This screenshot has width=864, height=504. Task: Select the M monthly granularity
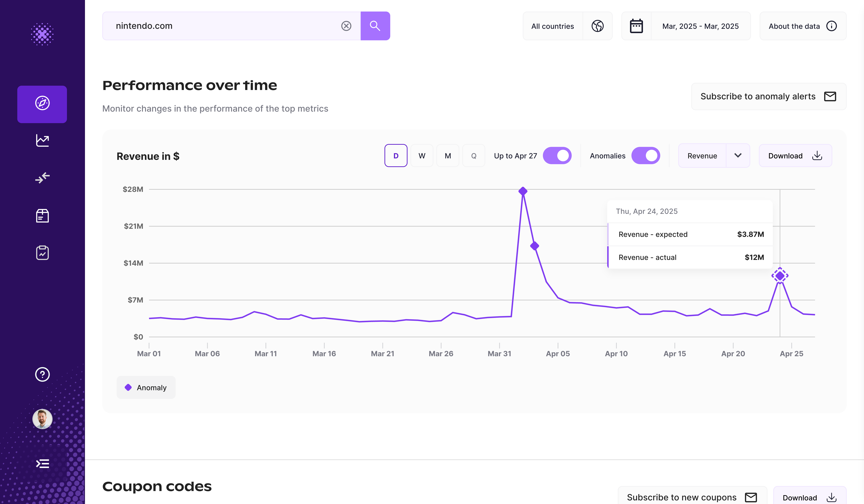[448, 156]
